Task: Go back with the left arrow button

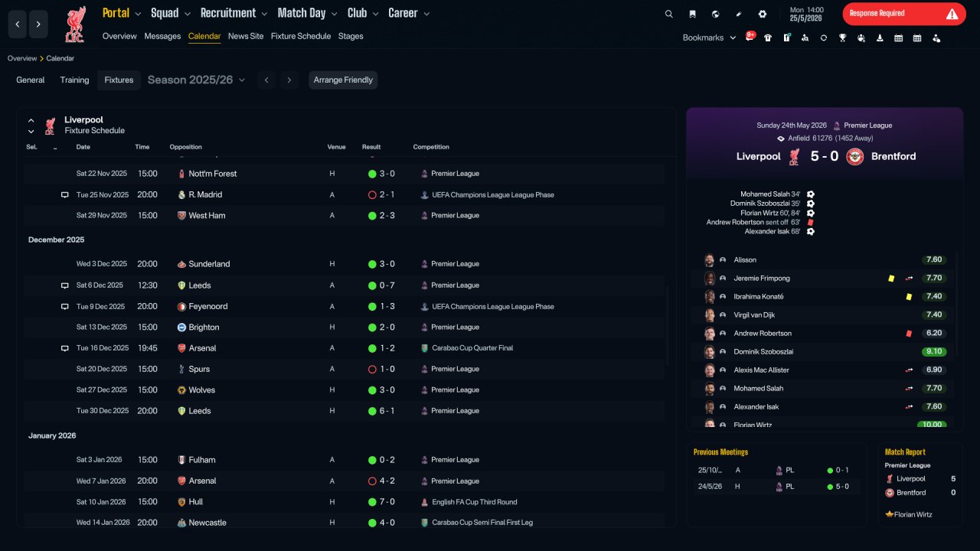Action: pos(18,24)
